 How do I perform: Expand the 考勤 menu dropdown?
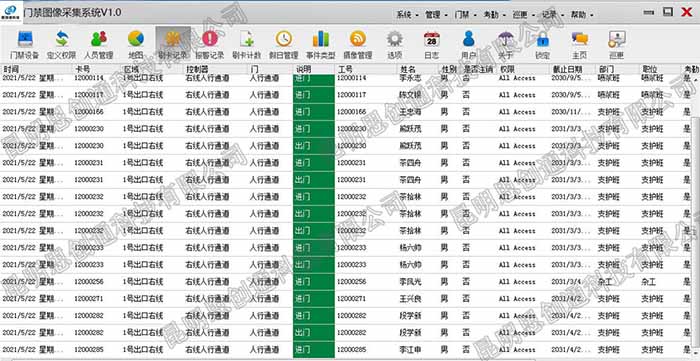pyautogui.click(x=495, y=15)
